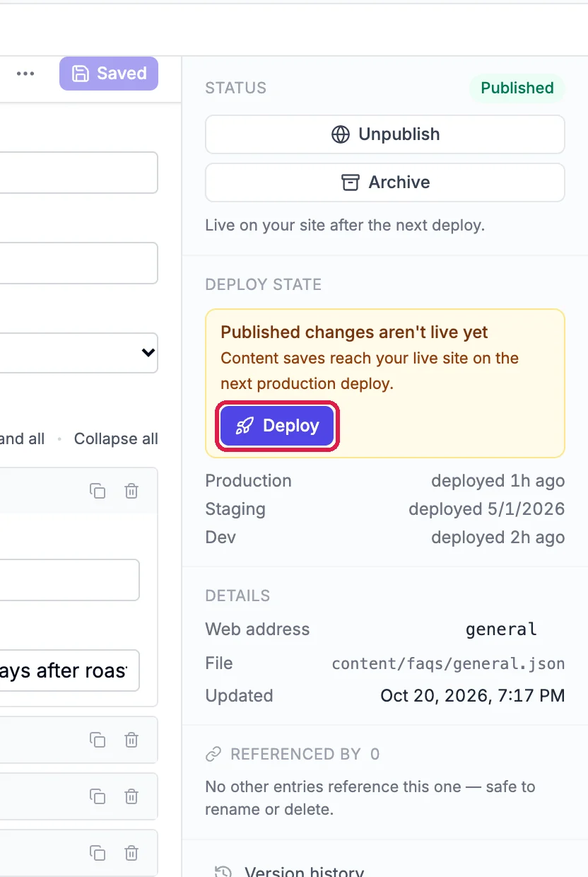Click 'deployed 5/1/2026' staging value
This screenshot has height=877, width=588.
click(486, 509)
